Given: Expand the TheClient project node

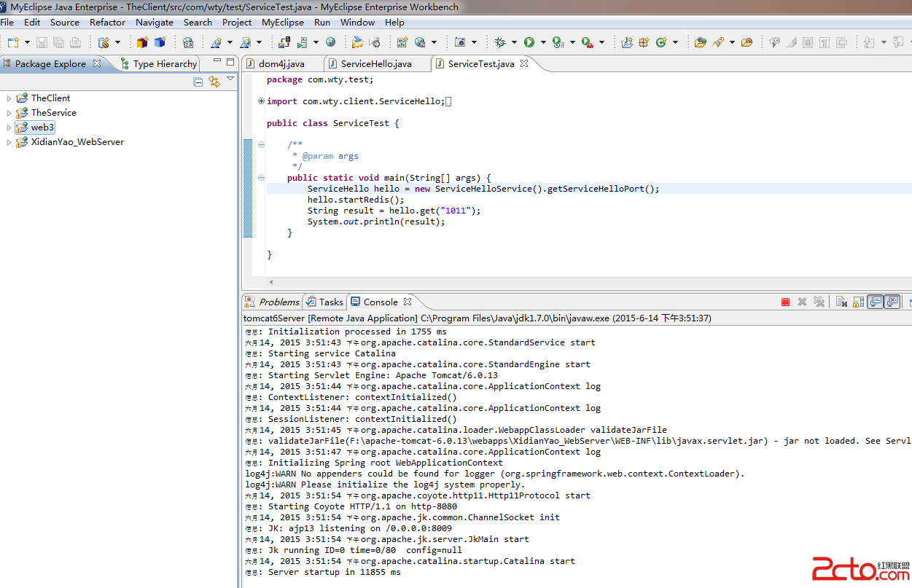Looking at the screenshot, I should [x=9, y=98].
